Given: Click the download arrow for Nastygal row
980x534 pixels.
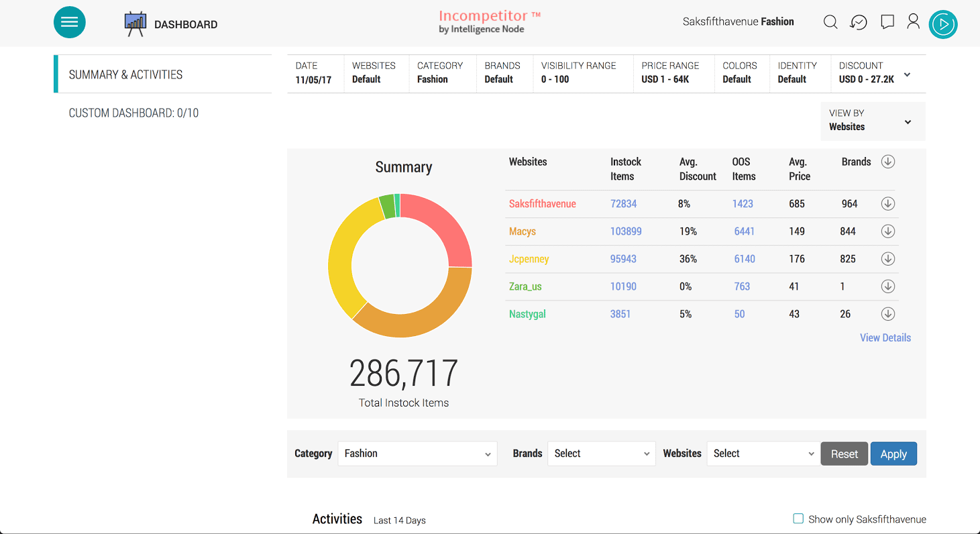Looking at the screenshot, I should pyautogui.click(x=887, y=314).
